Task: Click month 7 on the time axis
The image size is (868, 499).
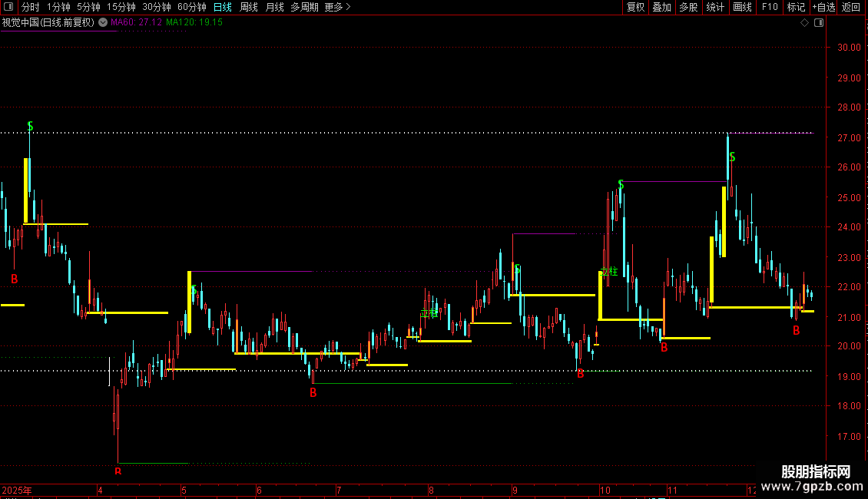Action: tap(339, 490)
